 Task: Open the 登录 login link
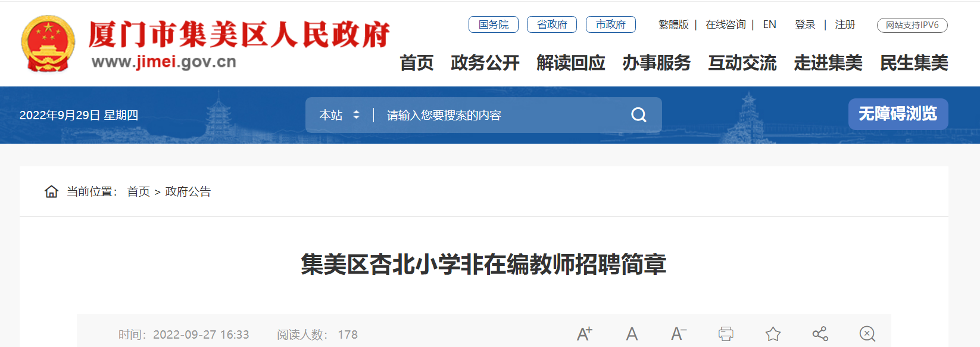pos(805,24)
